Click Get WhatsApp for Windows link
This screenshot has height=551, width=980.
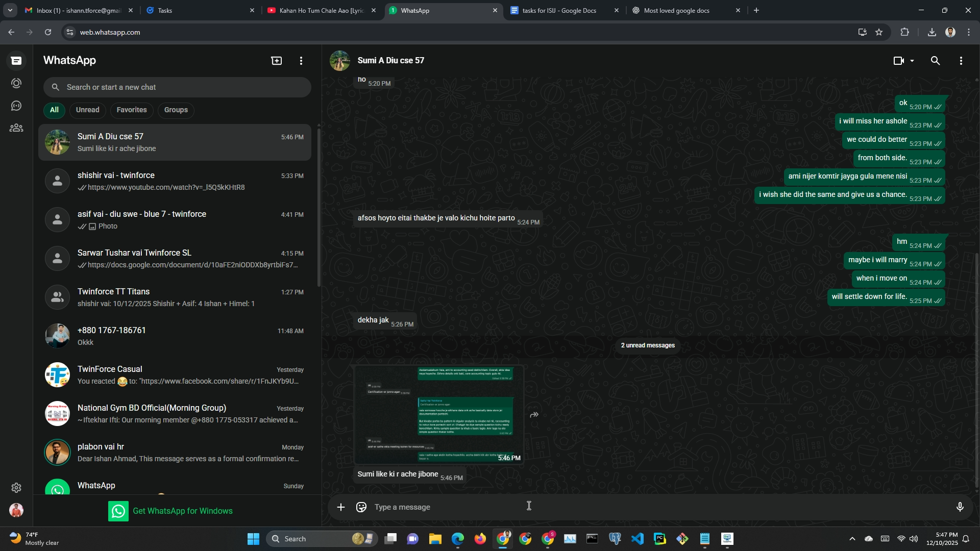pyautogui.click(x=182, y=511)
